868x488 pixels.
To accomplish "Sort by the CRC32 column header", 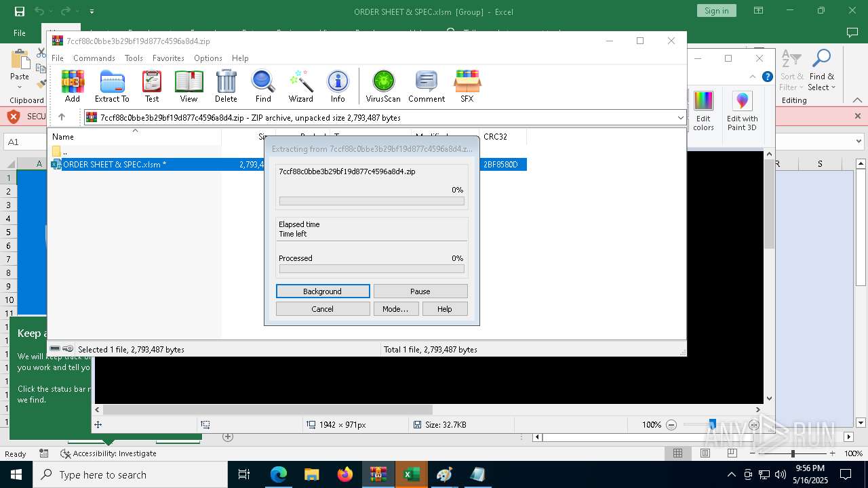I will click(x=502, y=137).
